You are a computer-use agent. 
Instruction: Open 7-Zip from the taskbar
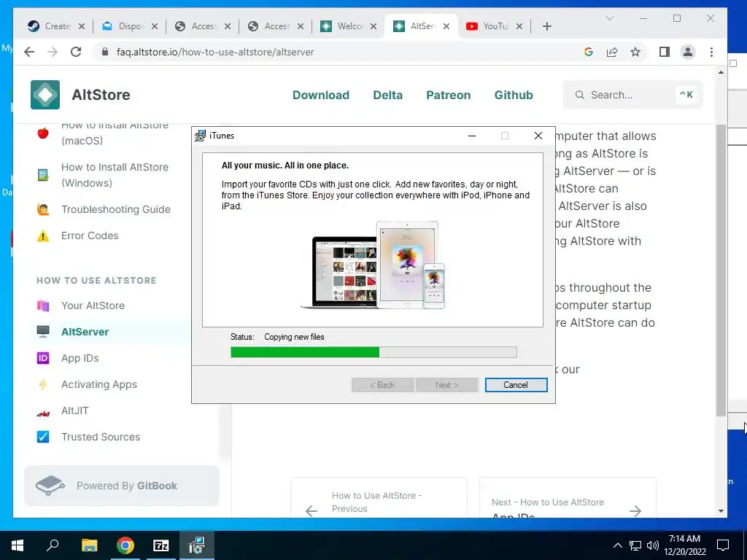point(161,545)
